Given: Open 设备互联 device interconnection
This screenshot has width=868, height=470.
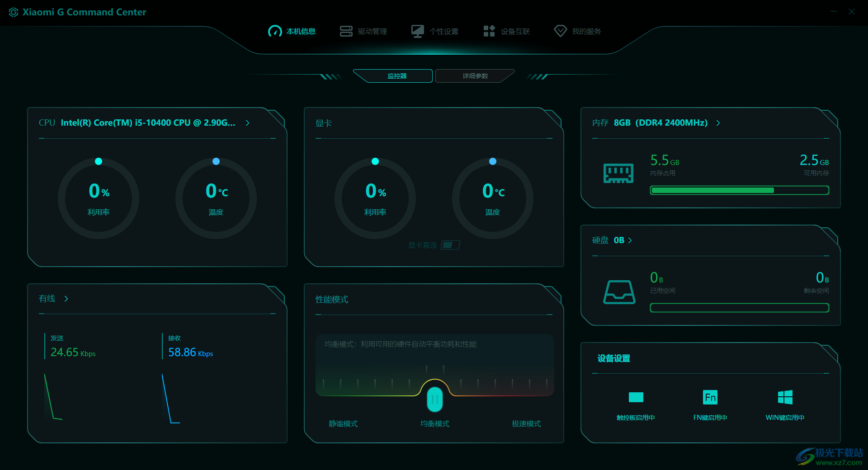Looking at the screenshot, I should 489,31.
